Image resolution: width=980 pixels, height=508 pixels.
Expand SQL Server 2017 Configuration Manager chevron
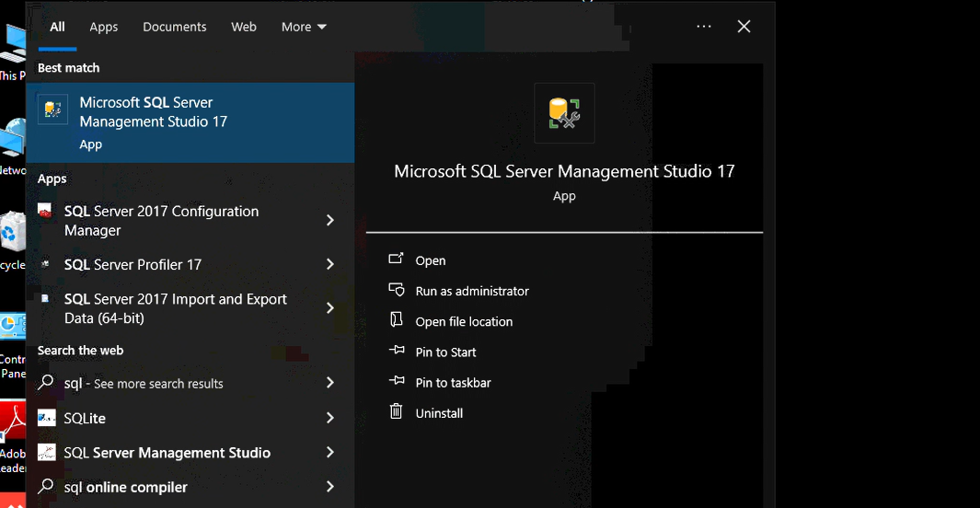[330, 220]
